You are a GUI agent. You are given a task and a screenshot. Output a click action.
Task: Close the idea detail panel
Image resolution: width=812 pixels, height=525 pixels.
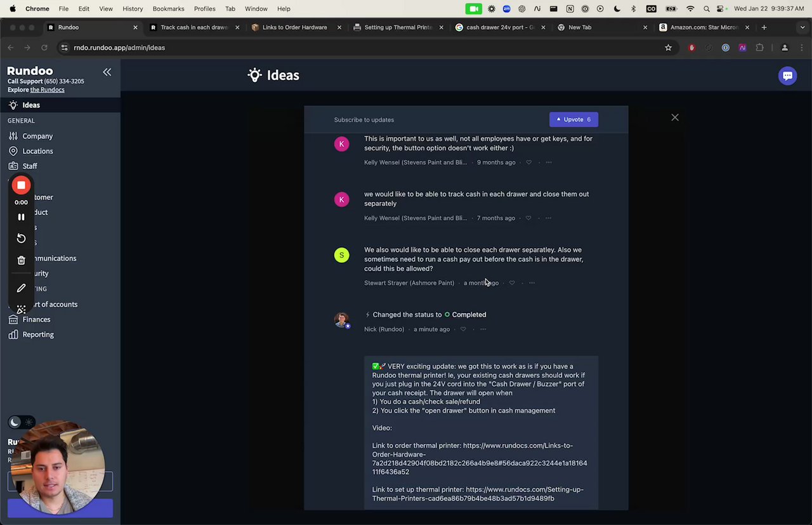(x=675, y=117)
